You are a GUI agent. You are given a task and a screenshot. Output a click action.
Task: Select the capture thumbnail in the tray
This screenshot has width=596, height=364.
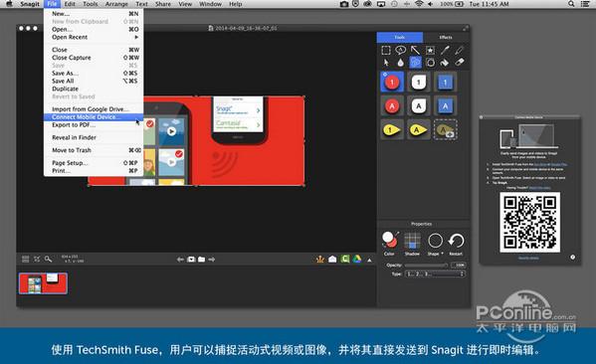43,283
